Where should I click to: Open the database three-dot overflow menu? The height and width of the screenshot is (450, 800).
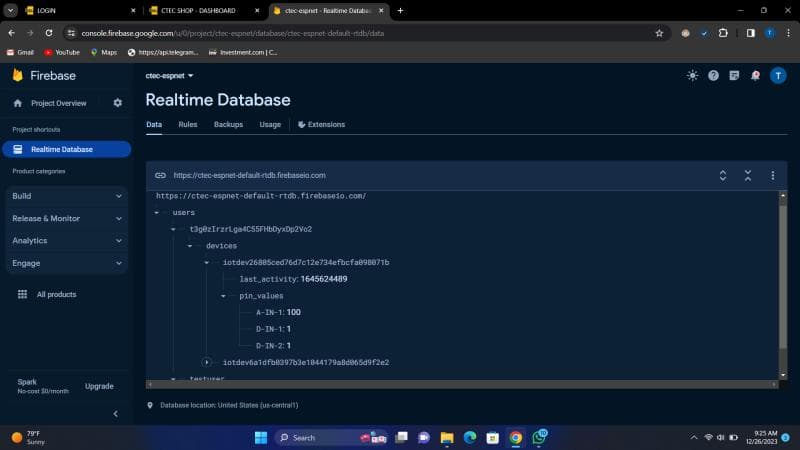pos(772,175)
